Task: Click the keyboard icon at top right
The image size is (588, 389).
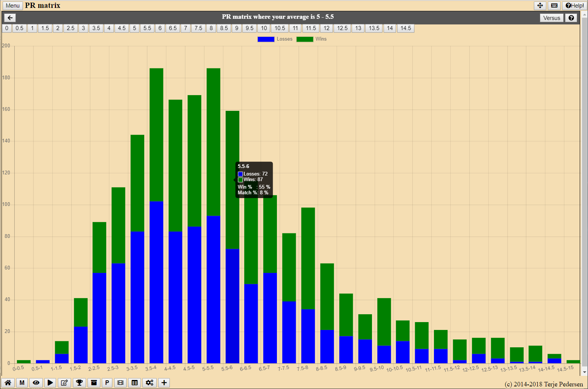Action: click(554, 6)
